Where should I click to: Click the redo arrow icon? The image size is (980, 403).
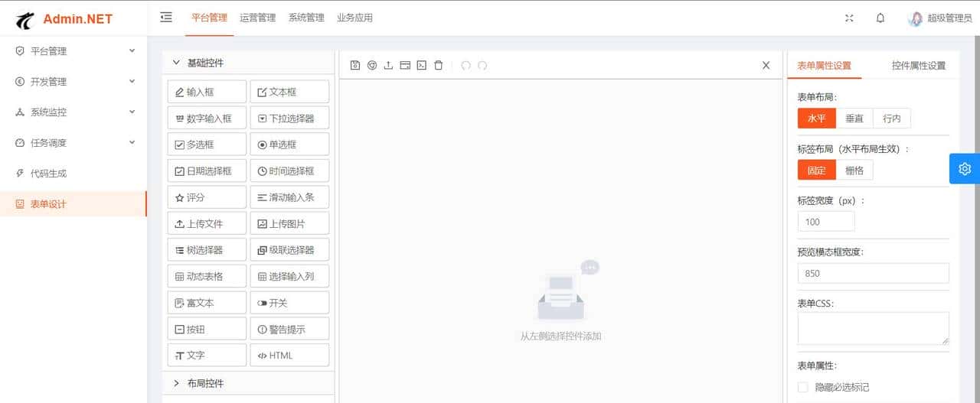tap(482, 66)
